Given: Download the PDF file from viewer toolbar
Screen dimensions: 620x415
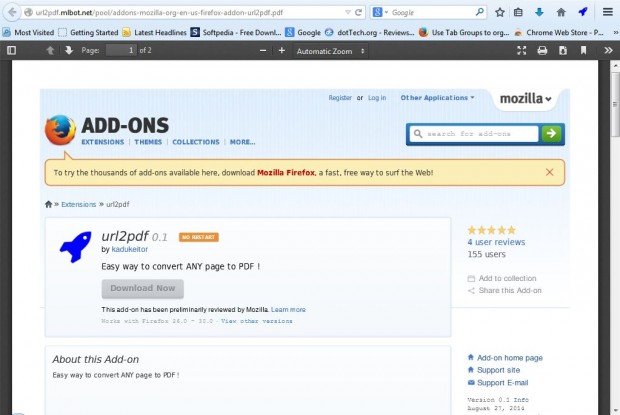Looking at the screenshot, I should tap(563, 51).
